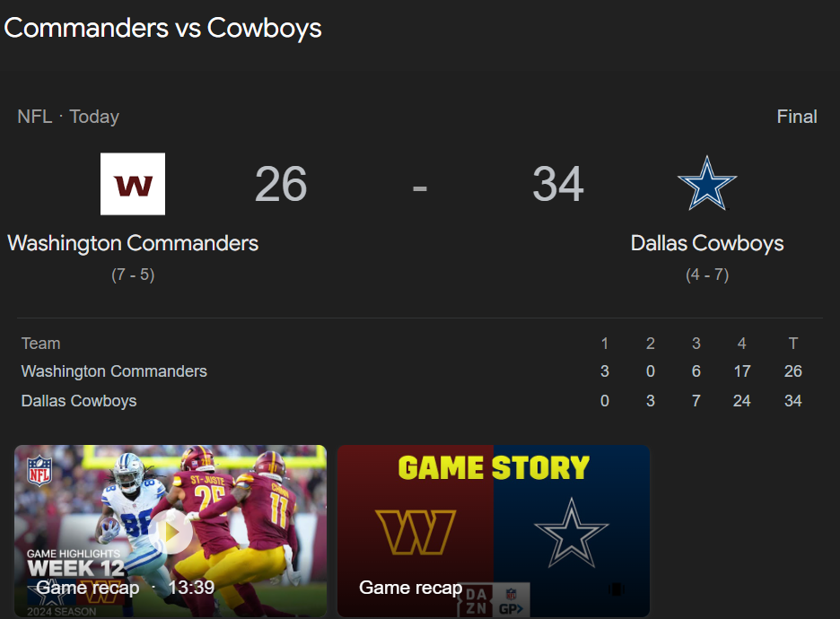Click the Washington Commanders logo
Image resolution: width=840 pixels, height=619 pixels.
pyautogui.click(x=133, y=184)
